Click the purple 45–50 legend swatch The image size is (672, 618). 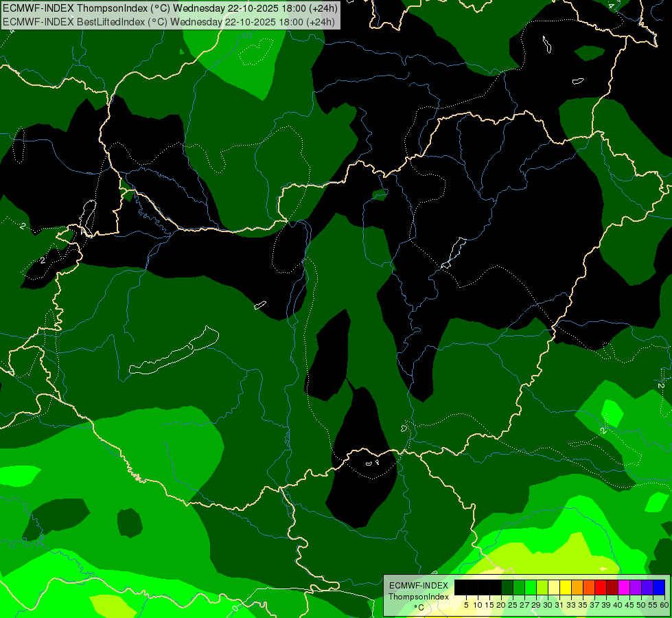click(636, 587)
